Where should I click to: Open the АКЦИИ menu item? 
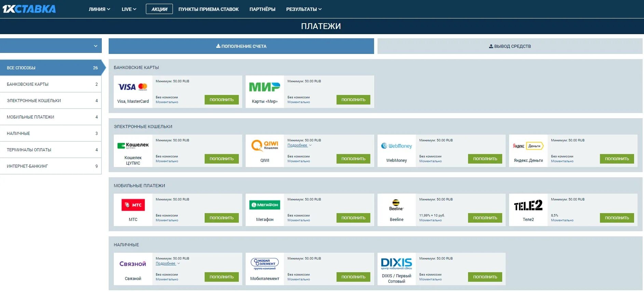tap(159, 9)
